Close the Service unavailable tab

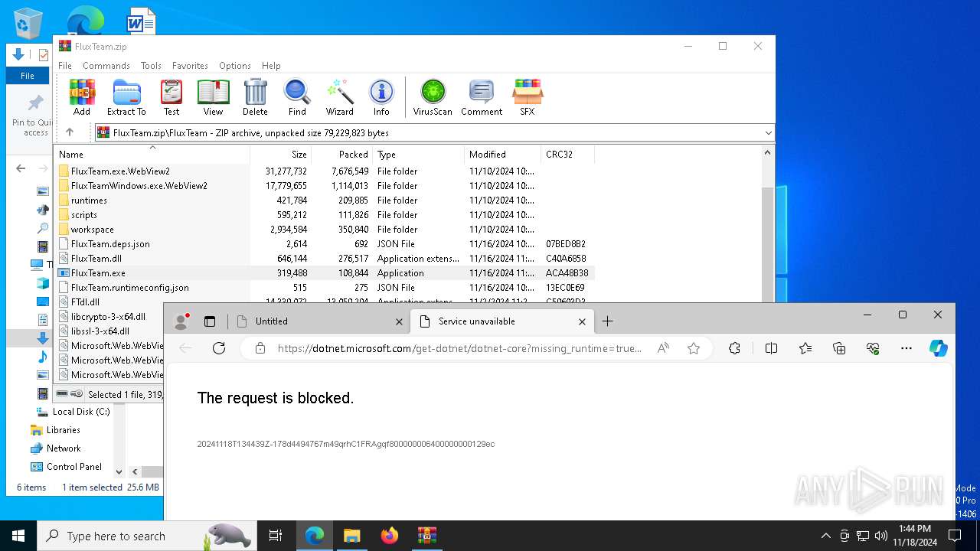[582, 321]
